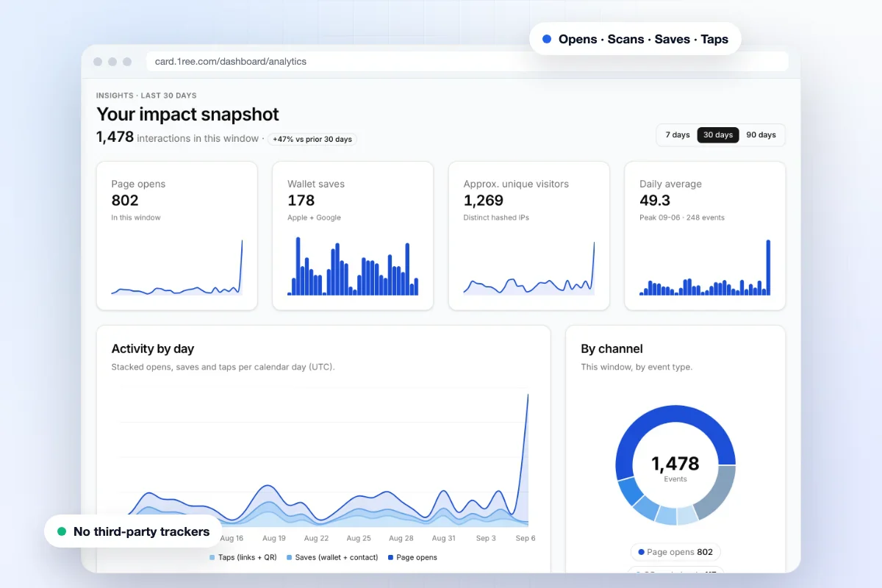Viewport: 882px width, 588px height.
Task: Toggle Page opens legend under activity chart
Action: click(x=412, y=557)
